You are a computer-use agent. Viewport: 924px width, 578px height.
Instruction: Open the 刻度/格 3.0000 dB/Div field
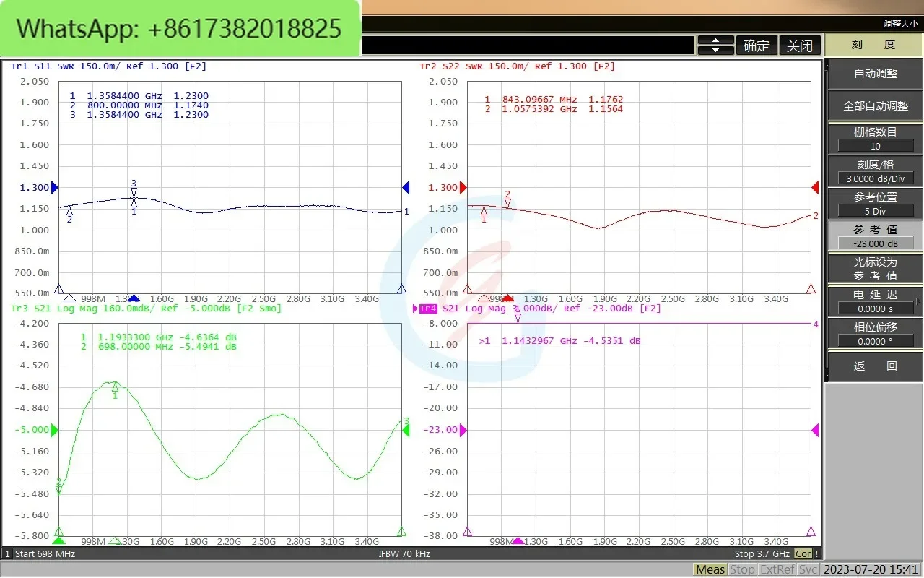point(875,178)
